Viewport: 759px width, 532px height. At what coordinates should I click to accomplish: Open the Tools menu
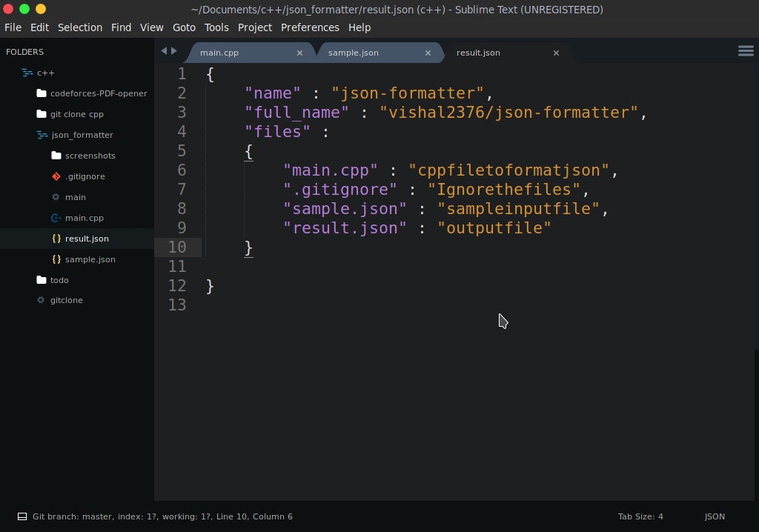216,27
